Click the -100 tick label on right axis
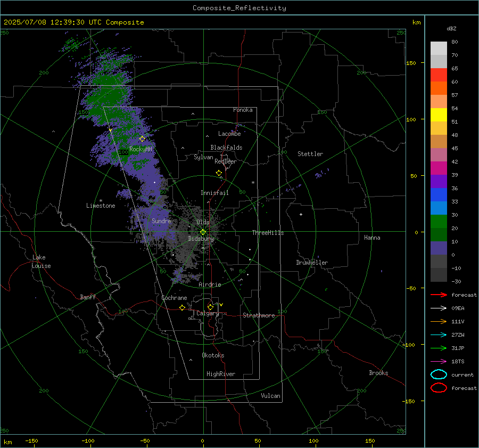Viewport: 479px width, 448px height. (x=410, y=345)
